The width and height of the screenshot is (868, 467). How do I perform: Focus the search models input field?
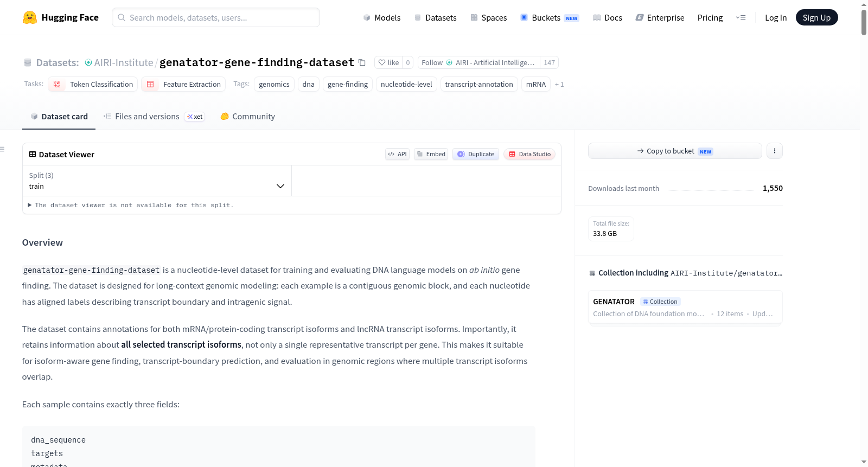(x=216, y=17)
